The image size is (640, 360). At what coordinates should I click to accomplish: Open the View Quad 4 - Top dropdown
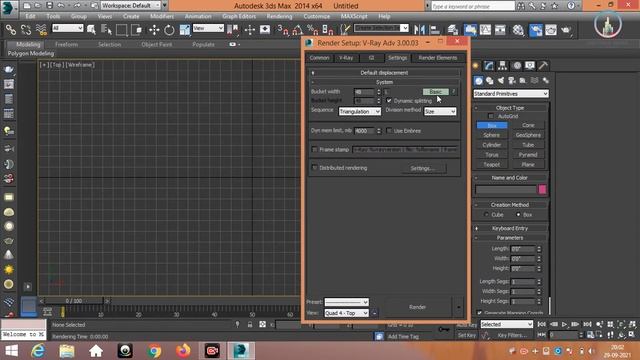(x=347, y=313)
